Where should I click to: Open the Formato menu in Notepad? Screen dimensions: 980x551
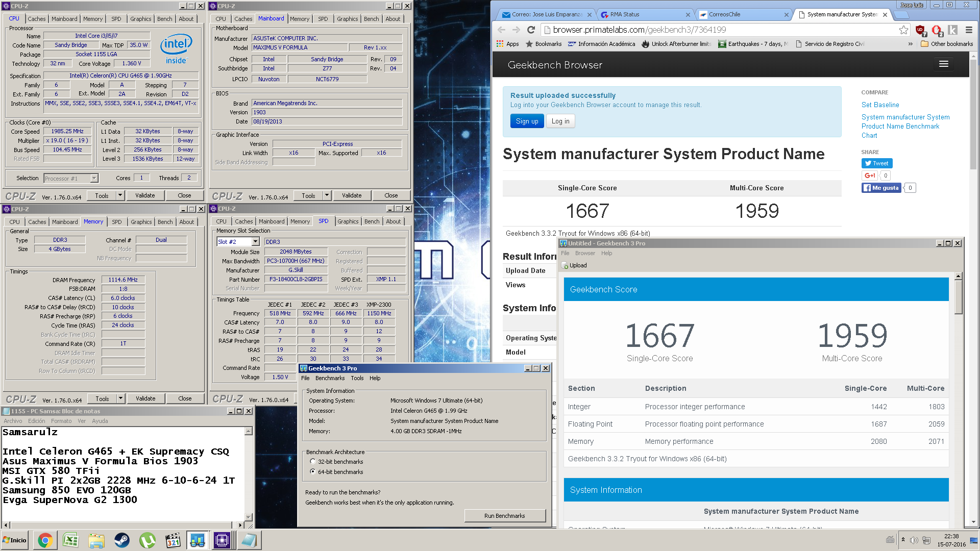click(61, 421)
